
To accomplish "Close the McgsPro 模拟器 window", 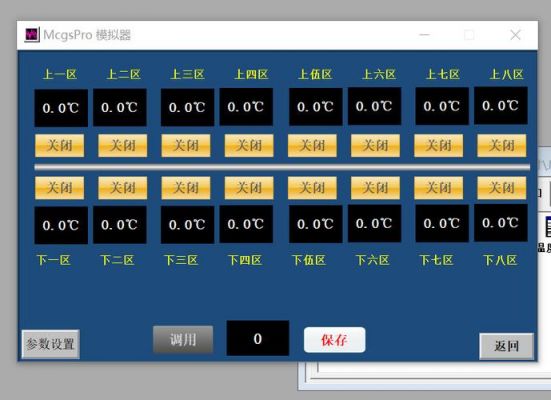I will 516,35.
